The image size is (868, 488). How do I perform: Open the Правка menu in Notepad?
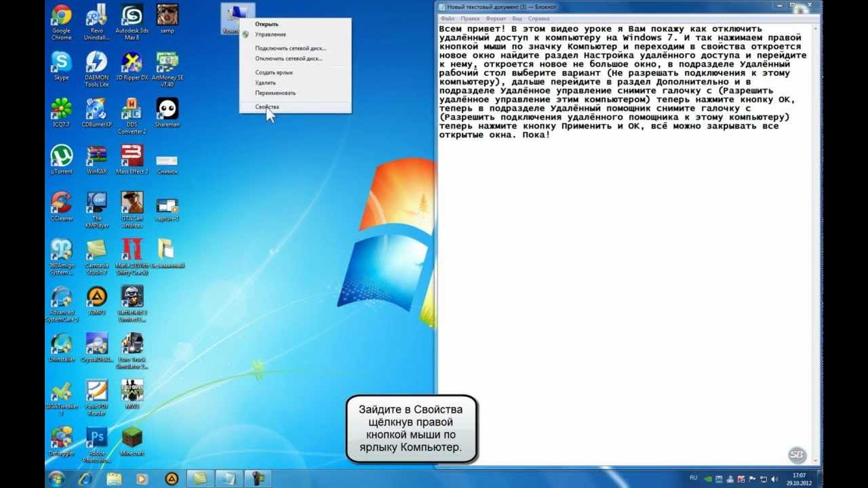coord(470,19)
